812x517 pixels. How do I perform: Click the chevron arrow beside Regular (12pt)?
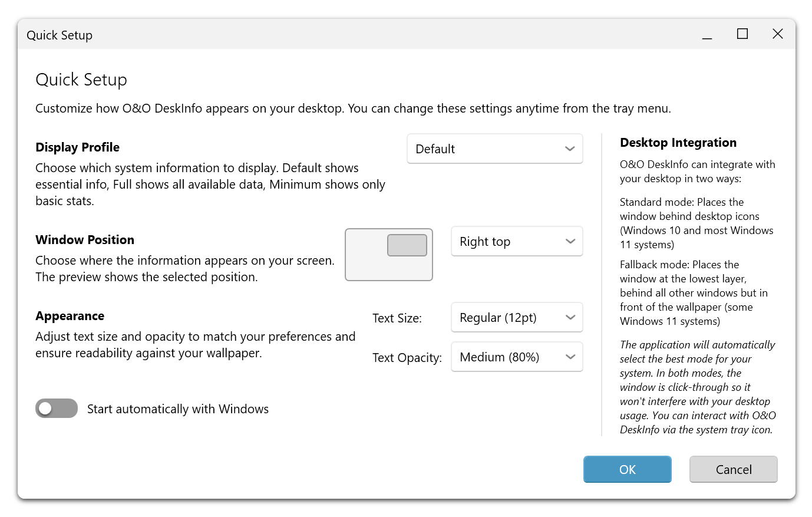570,318
